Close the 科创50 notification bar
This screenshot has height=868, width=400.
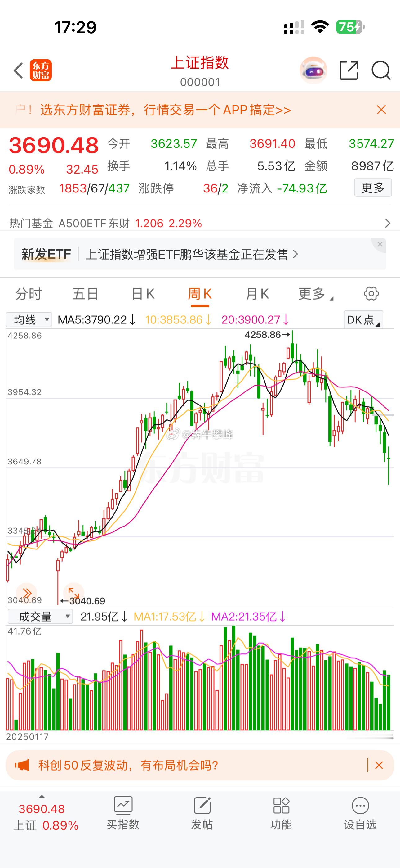coord(379,765)
